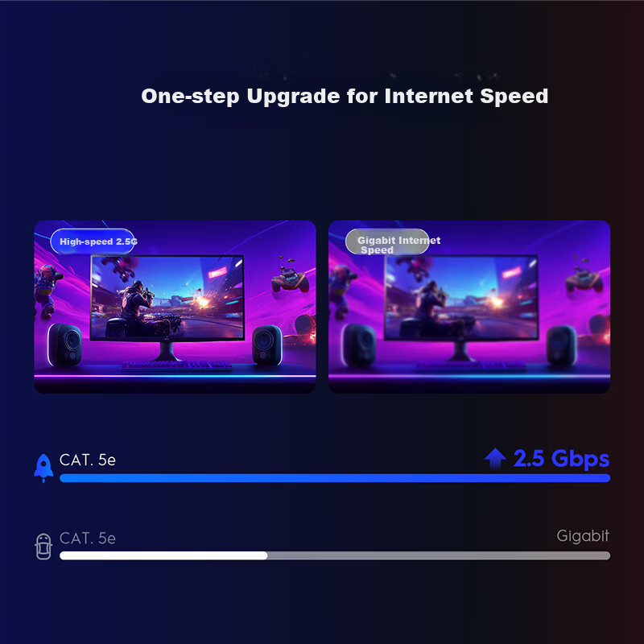Click the flying car in sharp image
The image size is (644, 644).
pyautogui.click(x=291, y=279)
